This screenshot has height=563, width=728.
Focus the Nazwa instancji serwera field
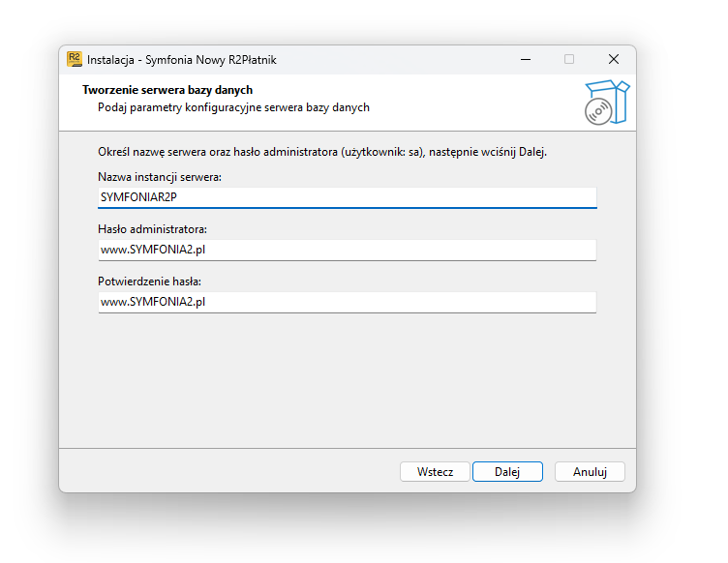[x=348, y=197]
